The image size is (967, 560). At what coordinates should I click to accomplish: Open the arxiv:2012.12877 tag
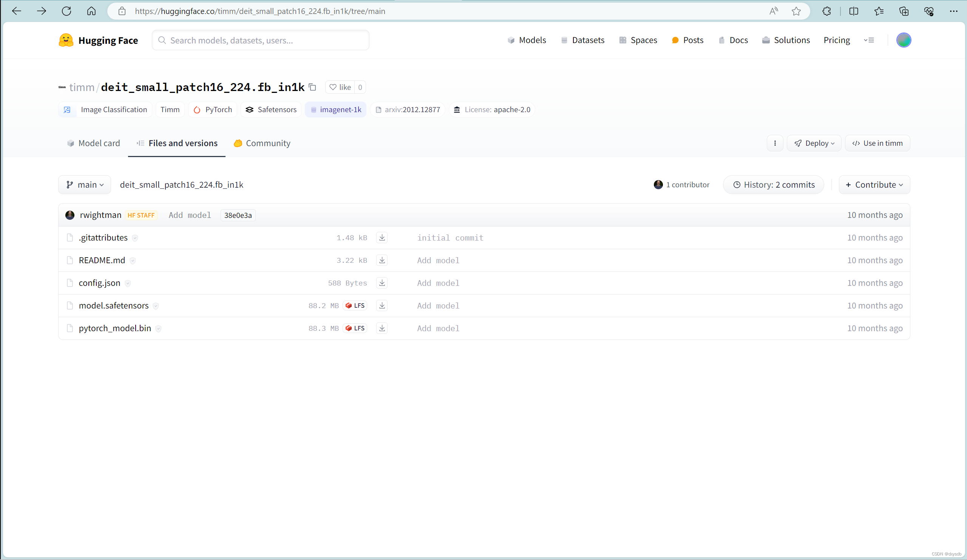[408, 110]
